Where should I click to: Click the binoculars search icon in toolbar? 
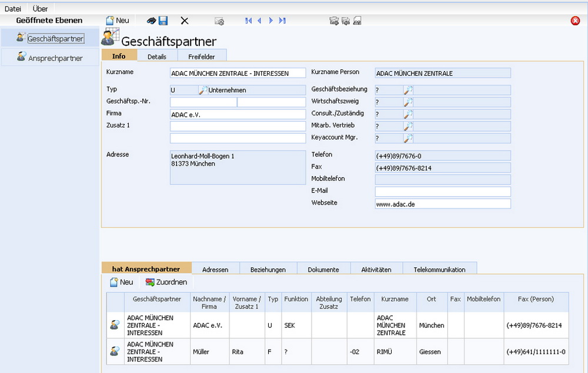click(152, 21)
